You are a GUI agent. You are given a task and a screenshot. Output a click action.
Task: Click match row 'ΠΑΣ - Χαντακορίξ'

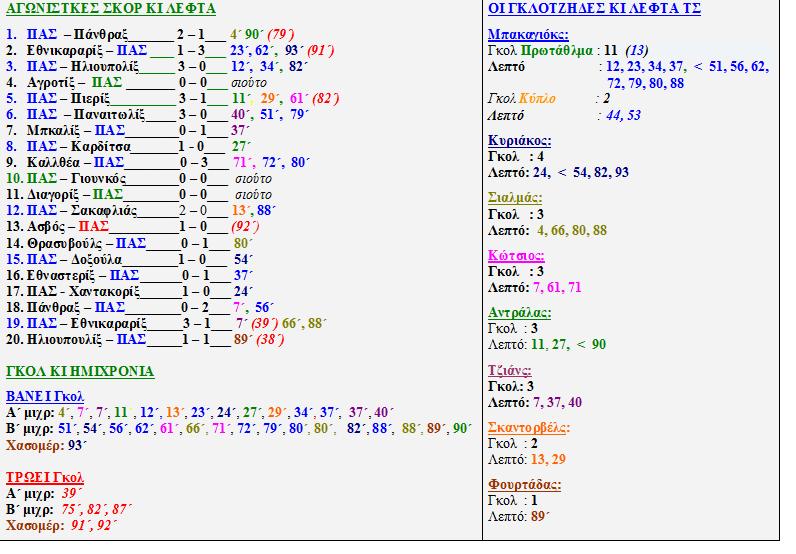pos(129,291)
